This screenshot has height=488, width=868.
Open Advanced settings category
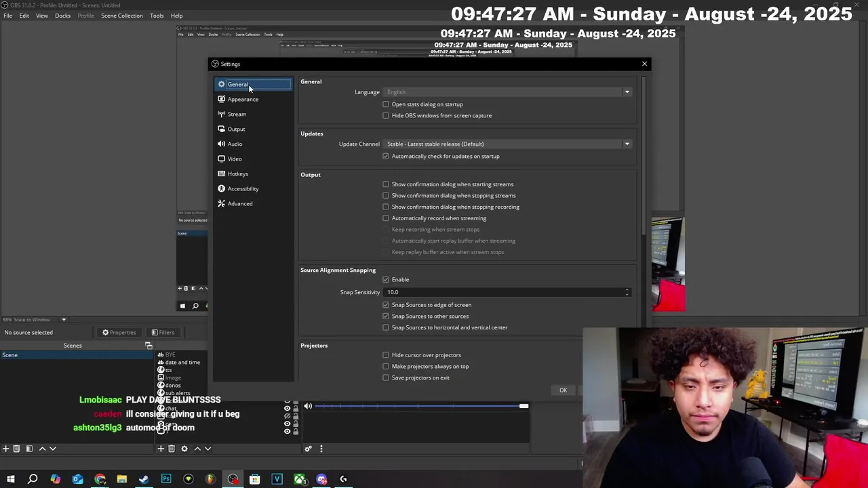tap(254, 203)
